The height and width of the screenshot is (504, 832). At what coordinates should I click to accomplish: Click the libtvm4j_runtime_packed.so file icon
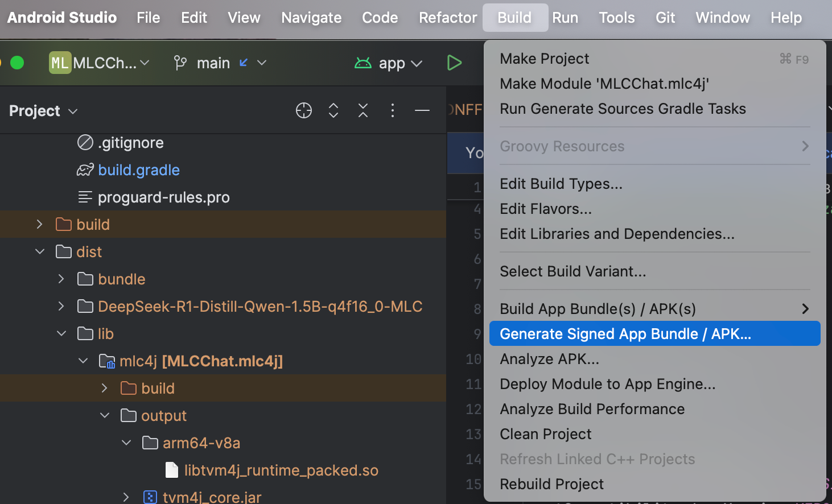(171, 470)
